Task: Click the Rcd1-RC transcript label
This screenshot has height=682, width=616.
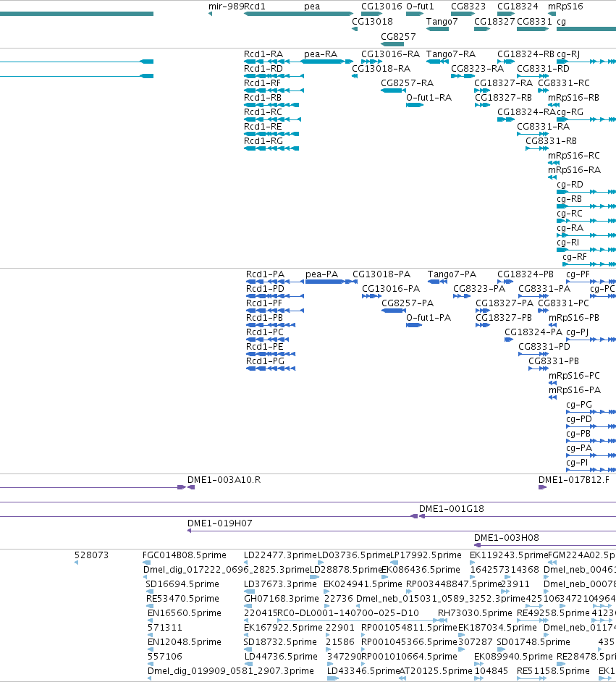Action: click(x=263, y=111)
